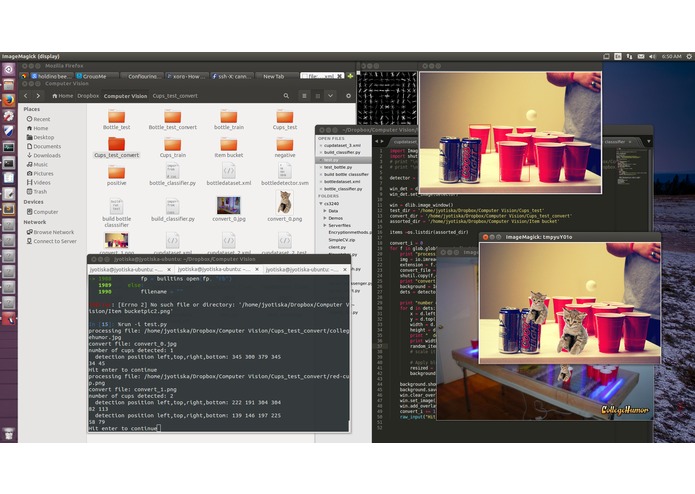
Task: Expand Demos folder in Sublime sidebar
Action: click(x=325, y=218)
